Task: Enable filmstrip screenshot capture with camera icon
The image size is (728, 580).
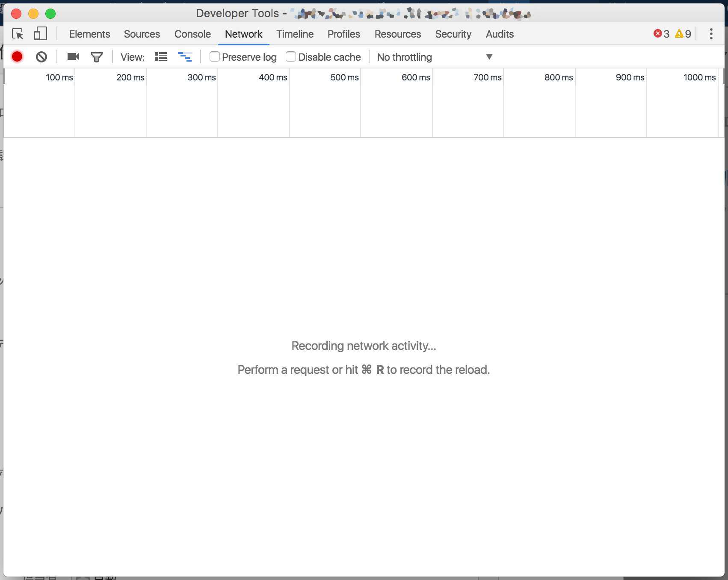Action: [72, 56]
